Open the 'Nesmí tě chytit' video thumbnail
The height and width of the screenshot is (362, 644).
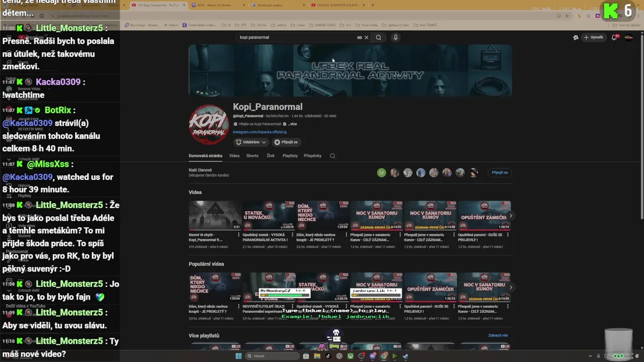pyautogui.click(x=215, y=216)
